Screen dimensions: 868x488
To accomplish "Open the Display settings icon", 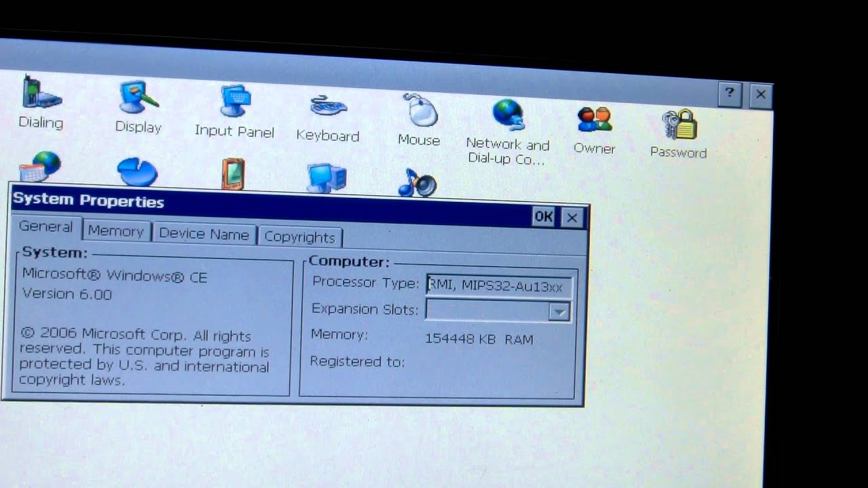I will (138, 107).
